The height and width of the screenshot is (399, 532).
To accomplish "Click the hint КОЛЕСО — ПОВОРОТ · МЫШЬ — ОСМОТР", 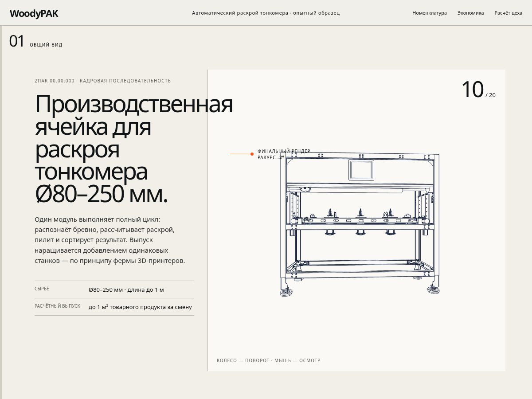I will click(x=269, y=360).
